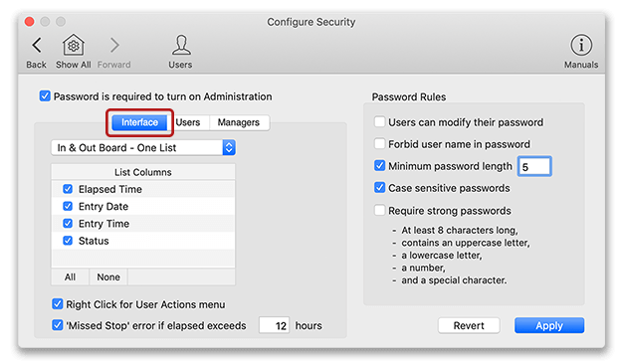Viewport: 622px width, 364px height.
Task: Switch to the Users tab
Action: 188,122
